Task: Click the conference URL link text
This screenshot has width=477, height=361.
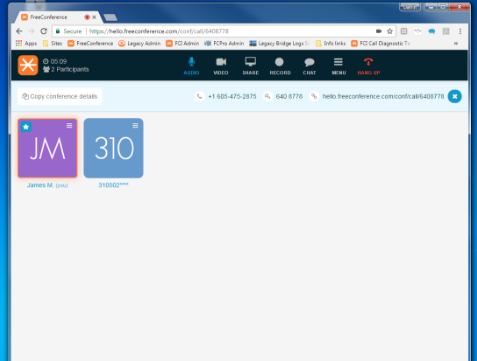Action: (383, 96)
